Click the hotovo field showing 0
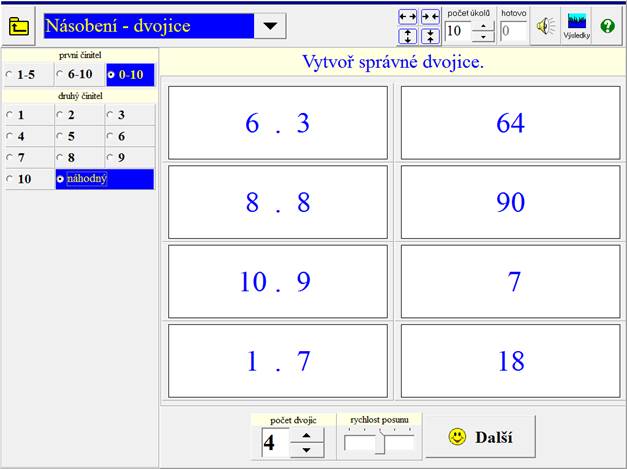Image resolution: width=627 pixels, height=469 pixels. pyautogui.click(x=513, y=31)
